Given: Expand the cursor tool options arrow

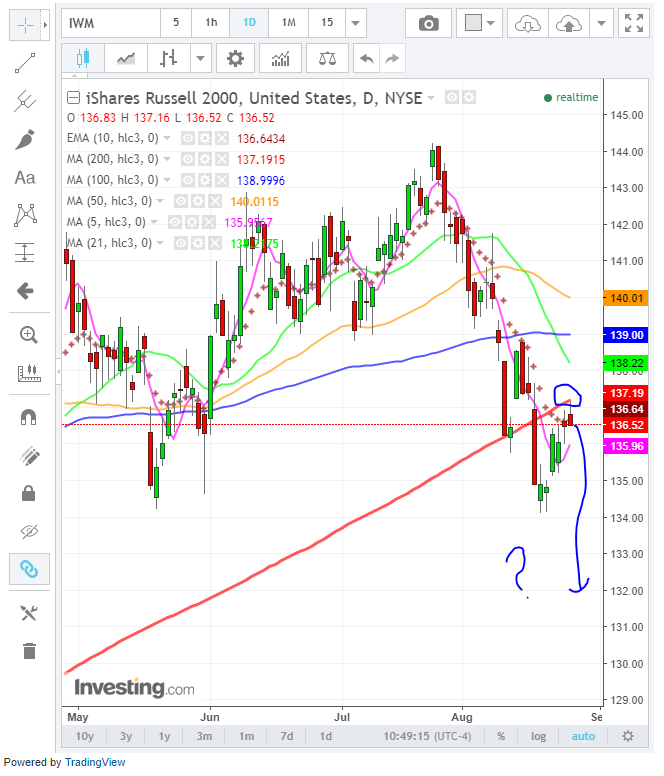Looking at the screenshot, I should click(x=45, y=24).
